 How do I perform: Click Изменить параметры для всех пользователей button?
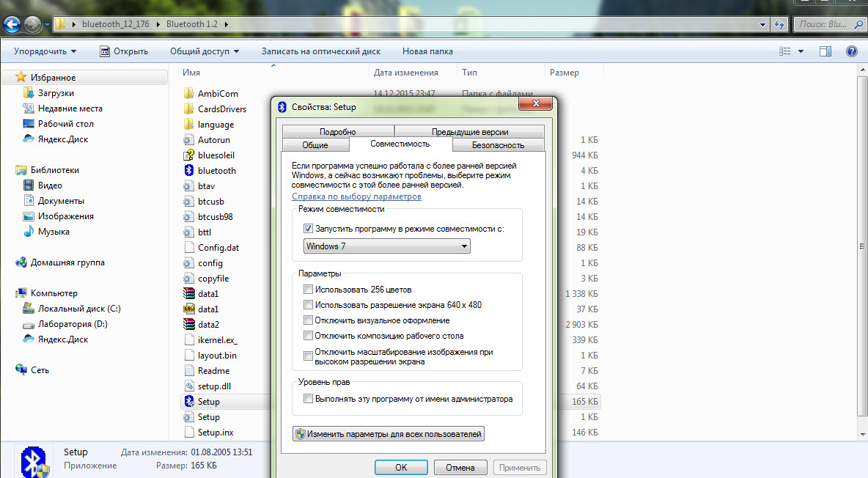[389, 434]
